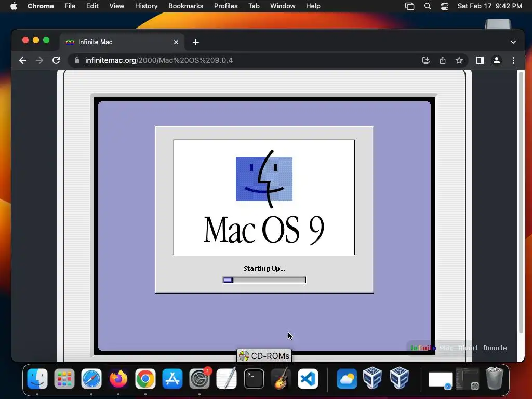The height and width of the screenshot is (399, 532).
Task: Select the Infinite Mac tab
Action: [122, 42]
